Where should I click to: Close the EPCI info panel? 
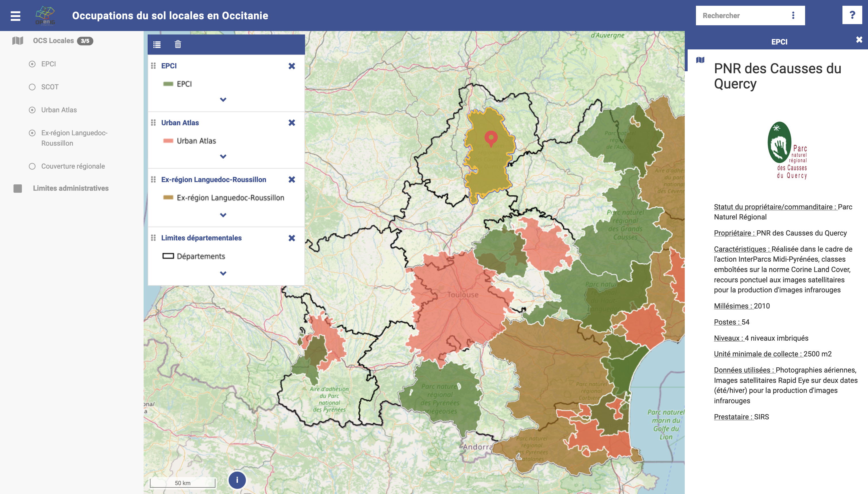(859, 40)
